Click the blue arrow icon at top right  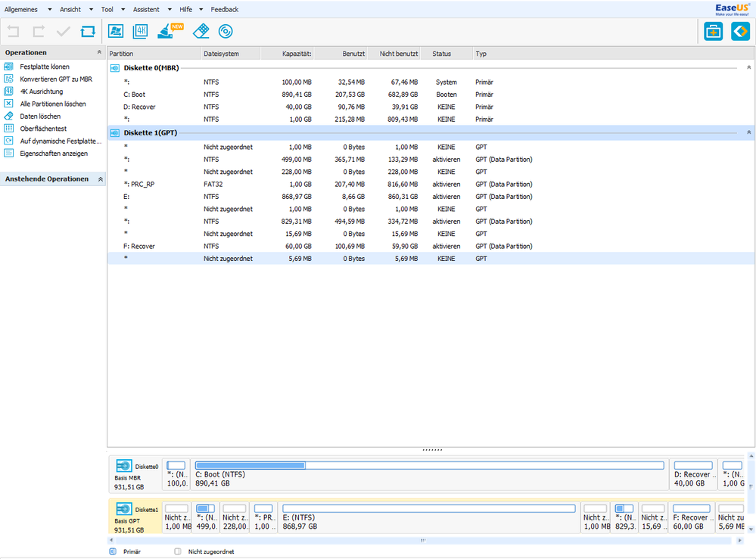740,32
